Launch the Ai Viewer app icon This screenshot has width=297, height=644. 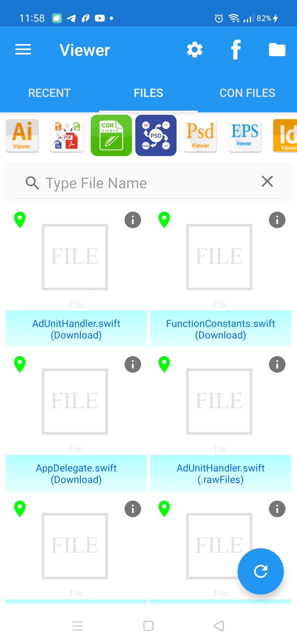[x=22, y=135]
